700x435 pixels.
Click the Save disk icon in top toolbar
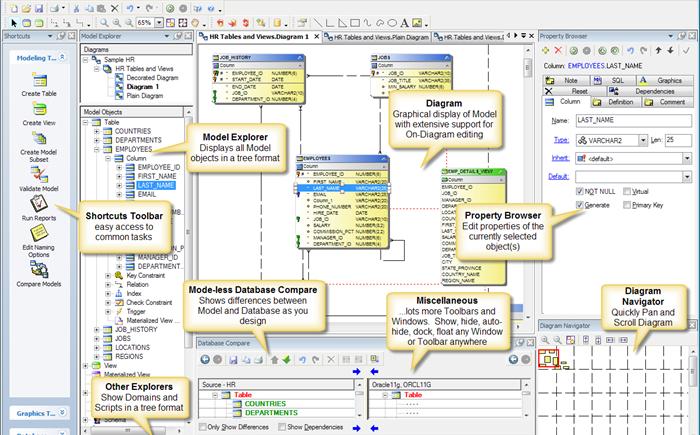[39, 8]
